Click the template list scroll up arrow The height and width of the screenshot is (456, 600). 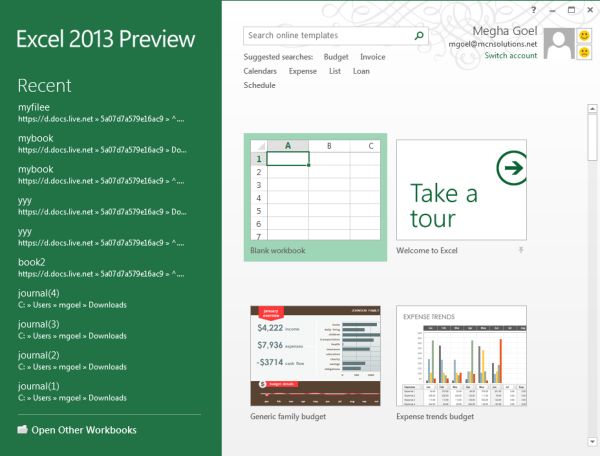592,109
